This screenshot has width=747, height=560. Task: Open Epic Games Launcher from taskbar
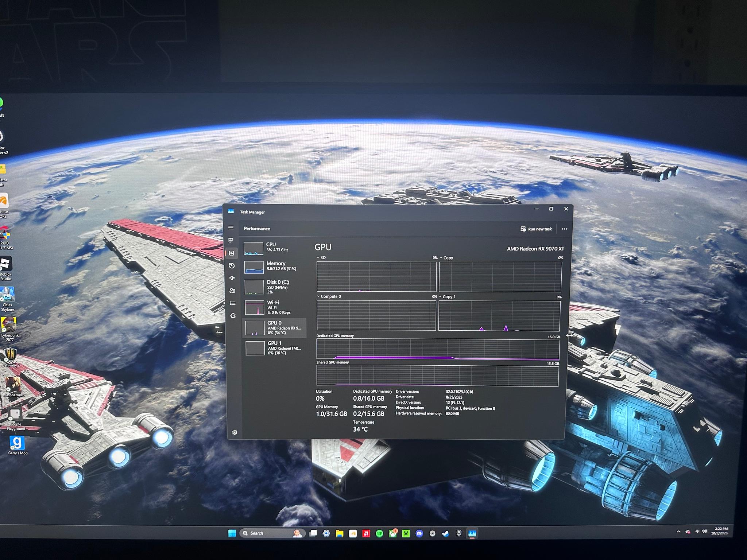coord(459,533)
